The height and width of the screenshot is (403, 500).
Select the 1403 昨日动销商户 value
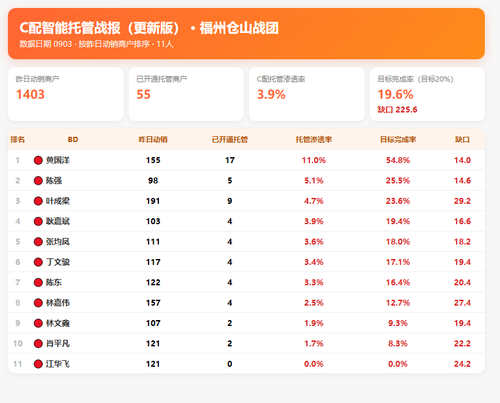[x=30, y=94]
